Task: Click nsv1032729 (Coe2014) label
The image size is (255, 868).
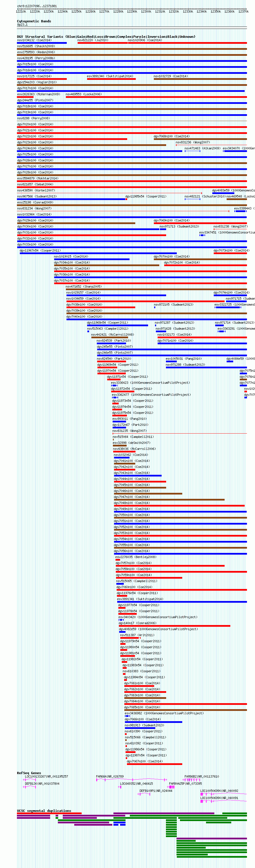Action: pos(171,76)
